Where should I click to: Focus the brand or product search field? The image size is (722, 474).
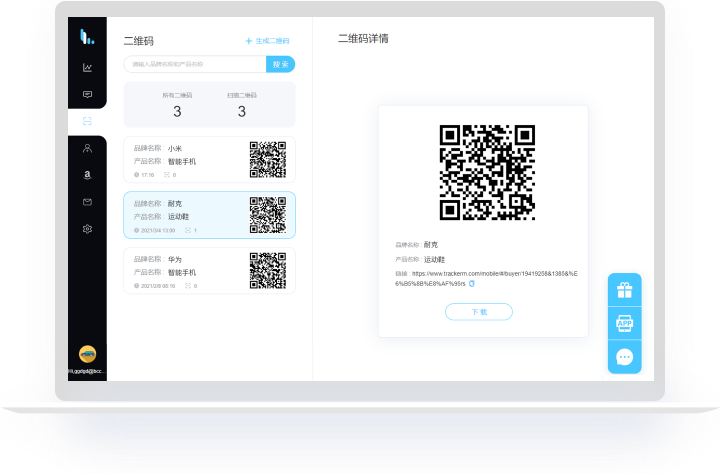tap(195, 64)
